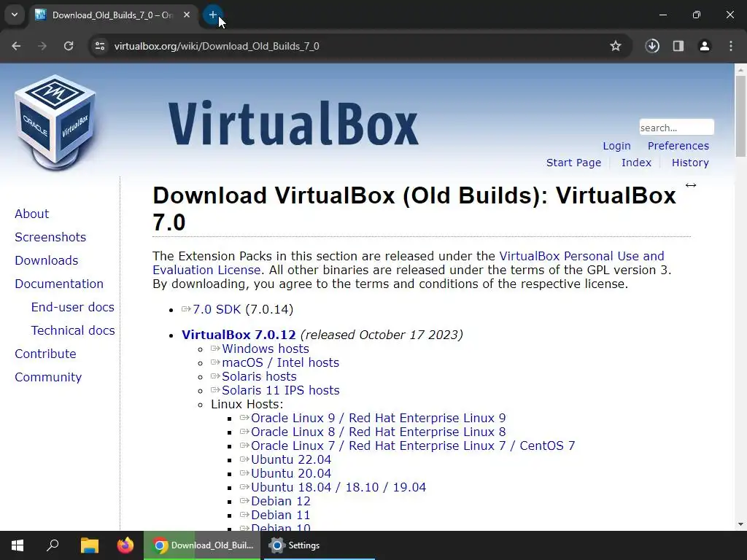The image size is (747, 560).
Task: Open the History link
Action: point(690,163)
